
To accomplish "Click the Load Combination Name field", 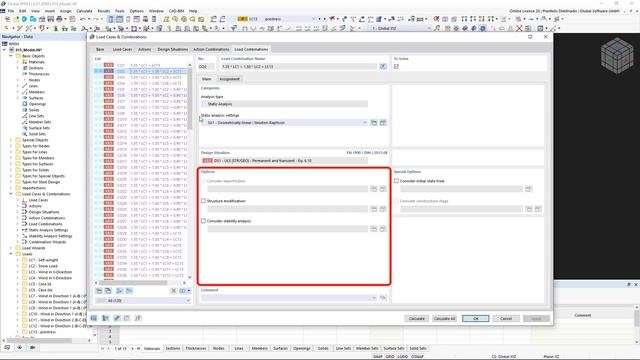I will click(x=299, y=66).
